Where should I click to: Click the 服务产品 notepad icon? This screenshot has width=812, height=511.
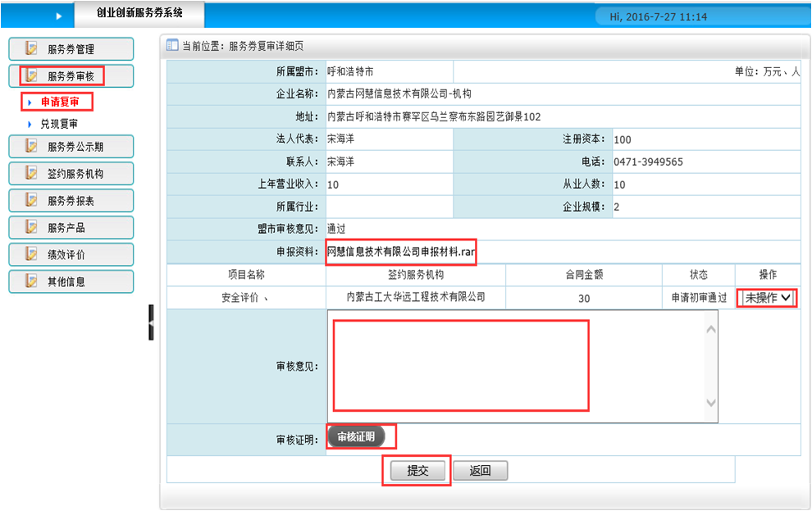coord(32,226)
